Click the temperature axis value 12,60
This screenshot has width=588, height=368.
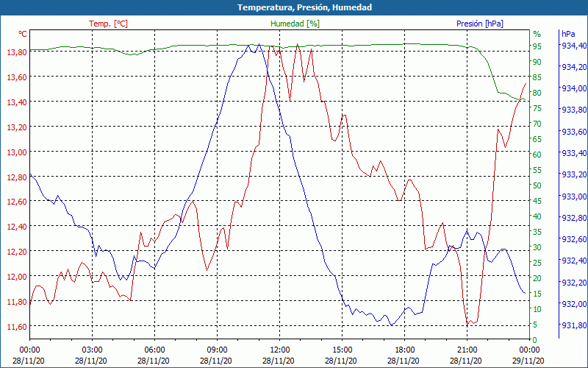(17, 202)
